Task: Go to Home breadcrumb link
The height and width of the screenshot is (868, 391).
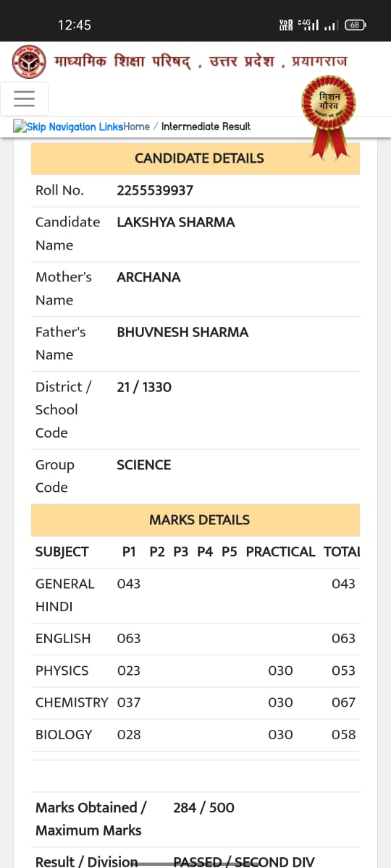Action: tap(137, 127)
